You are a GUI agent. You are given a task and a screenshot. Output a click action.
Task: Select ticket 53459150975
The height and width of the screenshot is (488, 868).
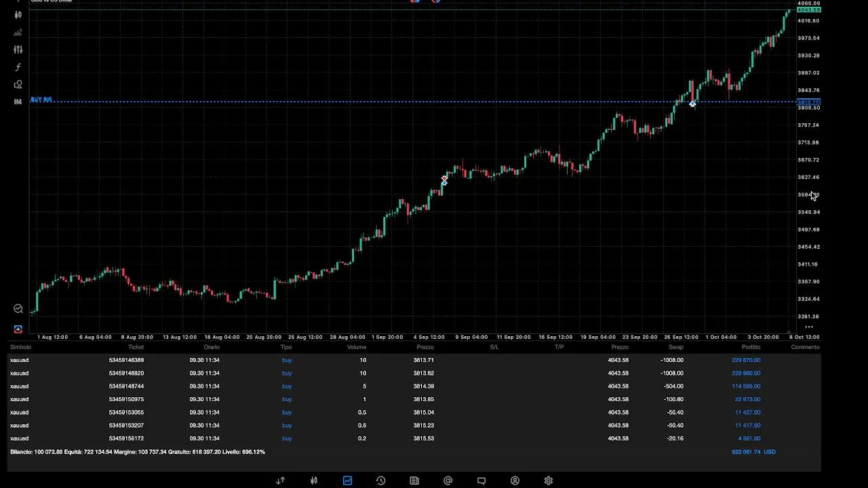coord(126,399)
